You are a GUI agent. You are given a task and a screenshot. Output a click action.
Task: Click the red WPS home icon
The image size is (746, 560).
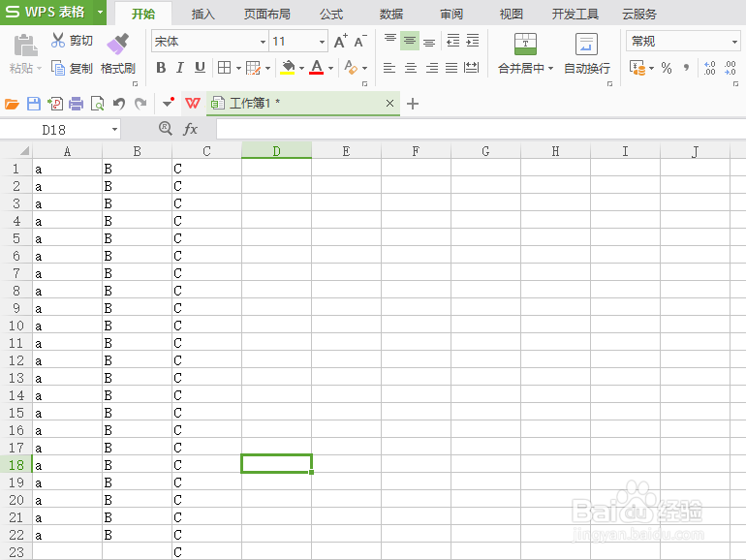(193, 104)
